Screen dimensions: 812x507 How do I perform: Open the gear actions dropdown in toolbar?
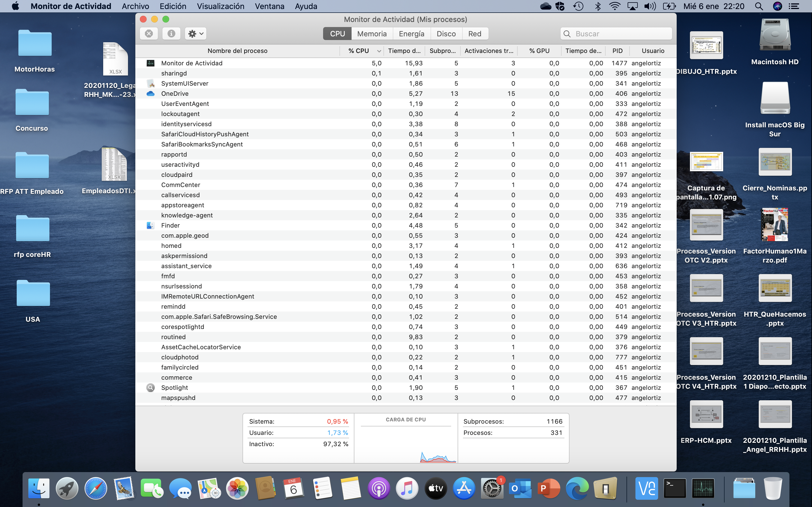point(196,34)
